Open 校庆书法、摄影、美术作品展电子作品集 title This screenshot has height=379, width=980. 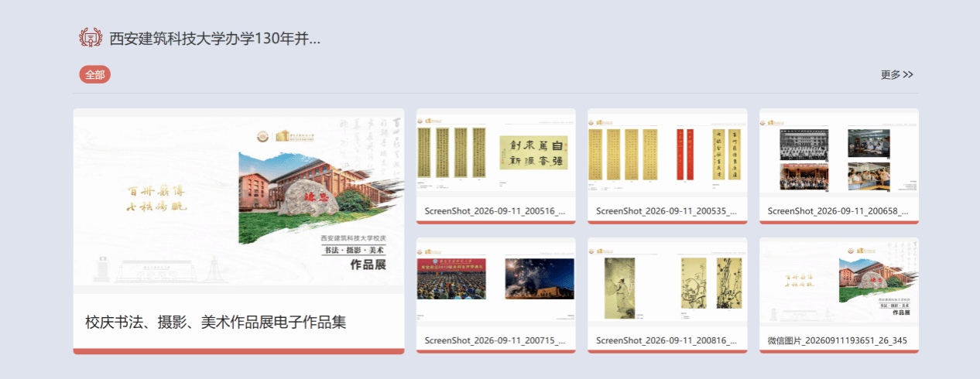(216, 322)
